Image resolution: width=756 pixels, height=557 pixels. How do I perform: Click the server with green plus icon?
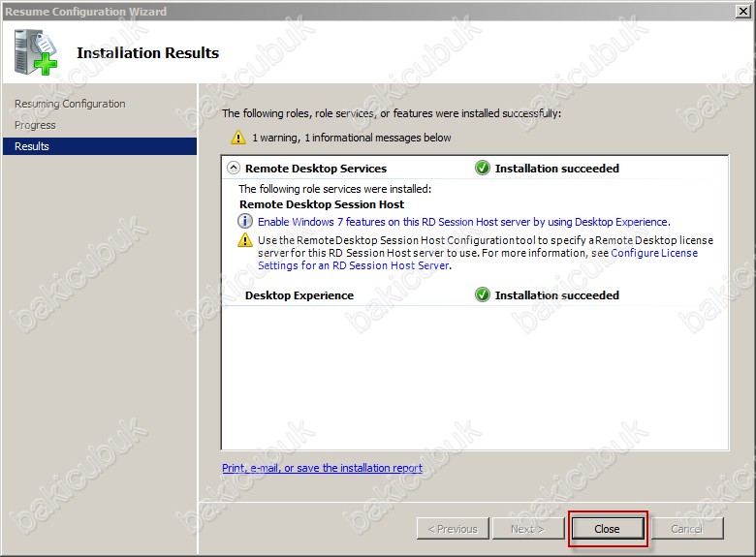pyautogui.click(x=35, y=52)
